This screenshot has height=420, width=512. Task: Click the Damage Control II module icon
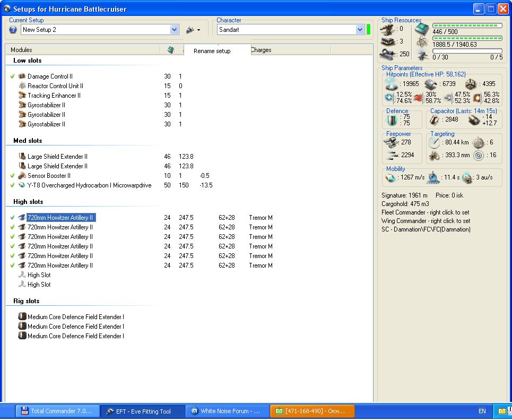22,76
